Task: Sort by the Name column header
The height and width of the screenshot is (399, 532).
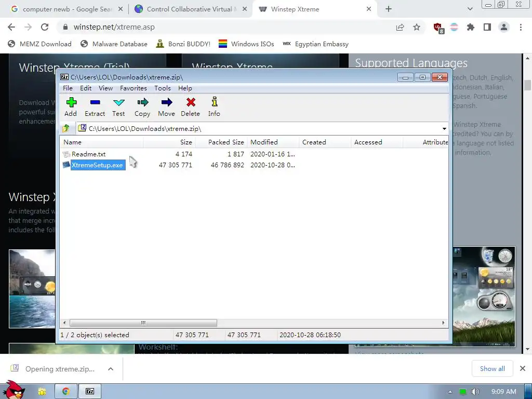Action: click(101, 142)
